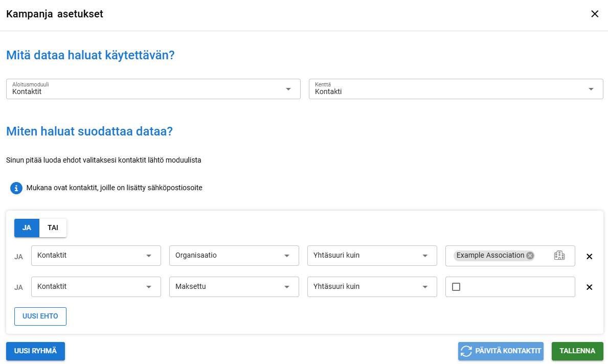This screenshot has height=364, width=608.
Task: Close the Kampanja asetukset dialog
Action: point(595,14)
